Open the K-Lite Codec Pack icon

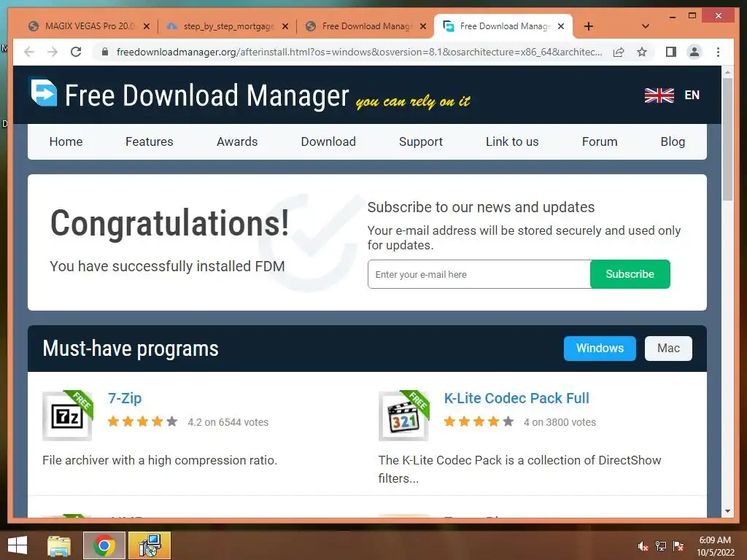pyautogui.click(x=404, y=416)
